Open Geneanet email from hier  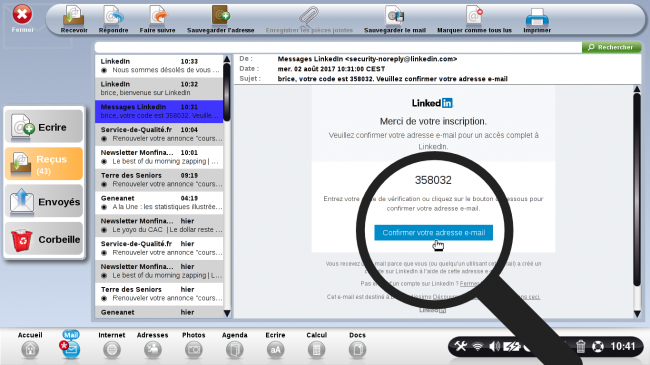[x=159, y=312]
